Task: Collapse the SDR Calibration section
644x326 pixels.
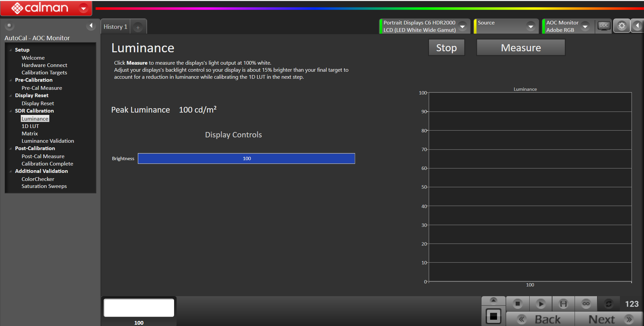Action: pos(10,111)
